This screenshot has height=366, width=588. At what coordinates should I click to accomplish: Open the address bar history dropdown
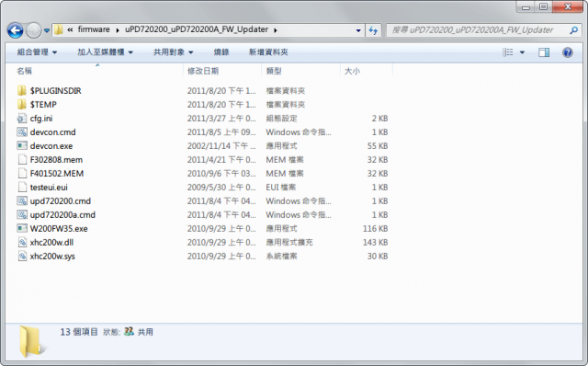coord(358,30)
